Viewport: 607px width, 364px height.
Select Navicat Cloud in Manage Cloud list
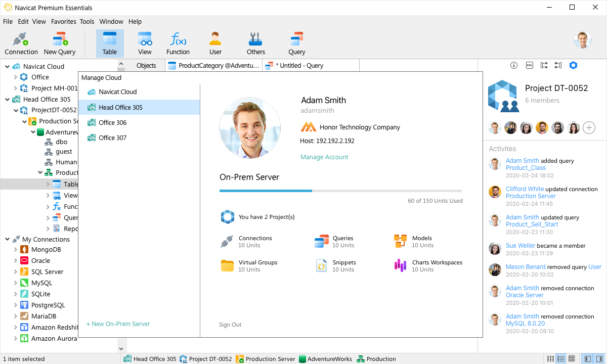tap(139, 92)
